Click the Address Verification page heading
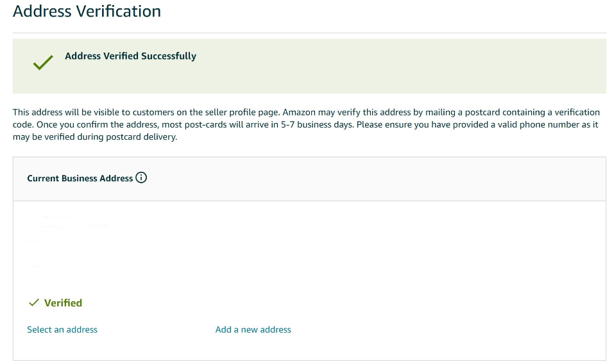Image resolution: width=614 pixels, height=364 pixels. [87, 11]
